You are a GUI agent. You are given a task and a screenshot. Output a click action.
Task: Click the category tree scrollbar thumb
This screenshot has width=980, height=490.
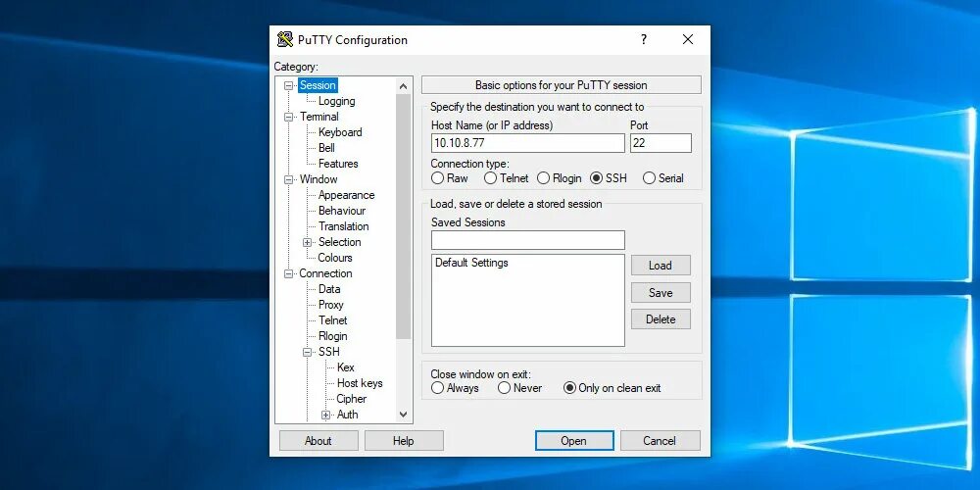pos(403,217)
